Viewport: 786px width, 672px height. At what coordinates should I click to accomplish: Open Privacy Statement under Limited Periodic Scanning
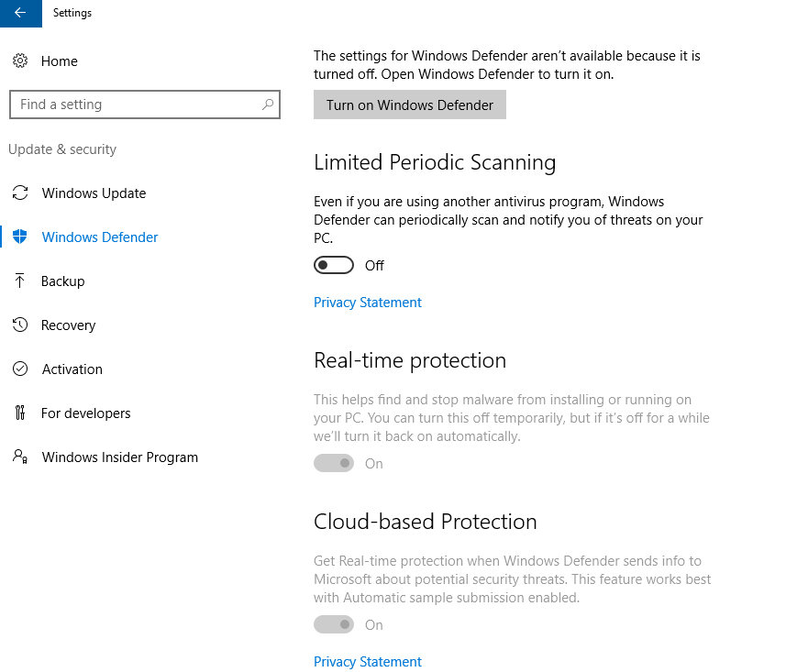point(368,303)
